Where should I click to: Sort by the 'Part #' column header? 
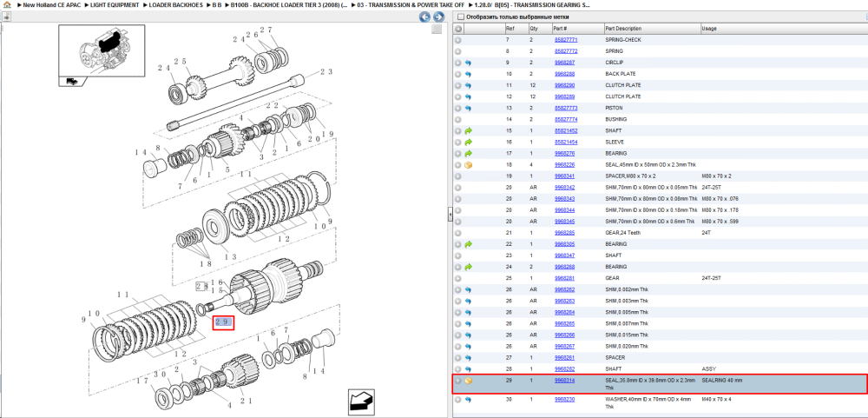pyautogui.click(x=560, y=29)
